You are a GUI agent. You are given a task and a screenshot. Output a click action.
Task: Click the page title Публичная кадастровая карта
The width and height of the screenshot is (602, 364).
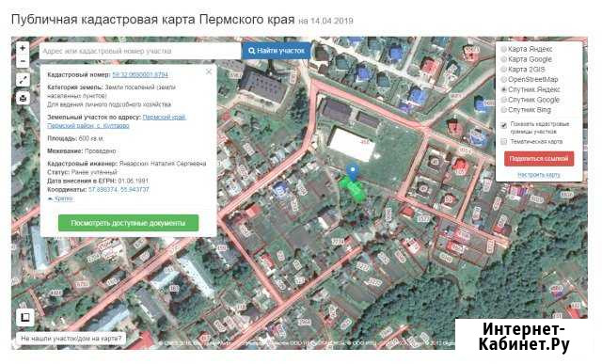(x=152, y=20)
